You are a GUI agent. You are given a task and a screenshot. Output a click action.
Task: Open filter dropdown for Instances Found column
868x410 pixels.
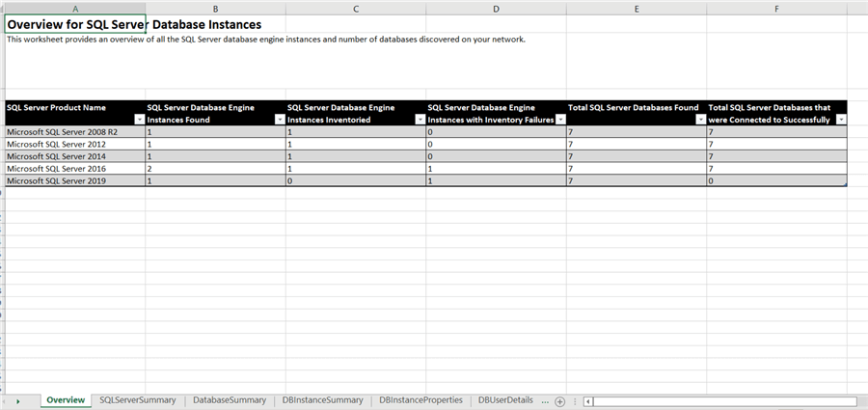pos(280,120)
